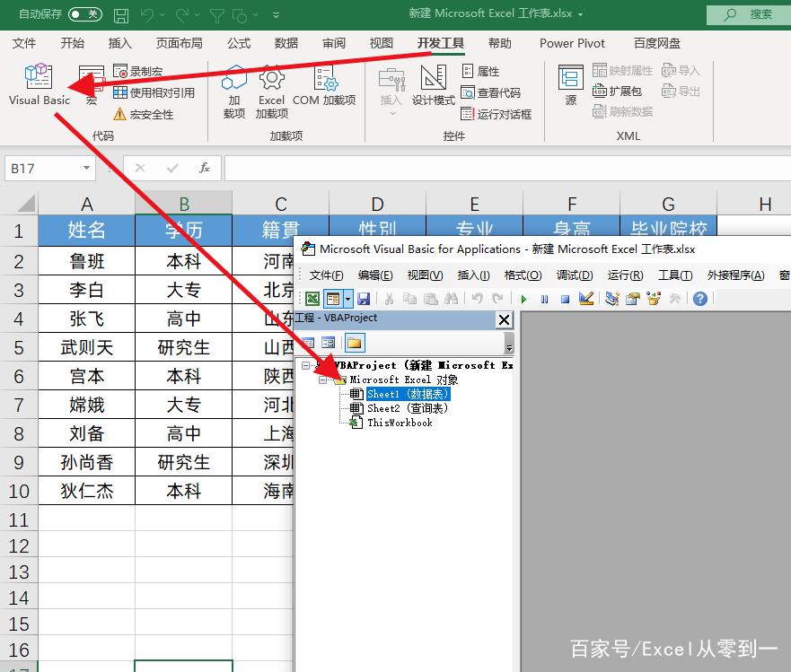The width and height of the screenshot is (791, 672).
Task: Toggle the VBA design mode toolbar button
Action: (586, 299)
